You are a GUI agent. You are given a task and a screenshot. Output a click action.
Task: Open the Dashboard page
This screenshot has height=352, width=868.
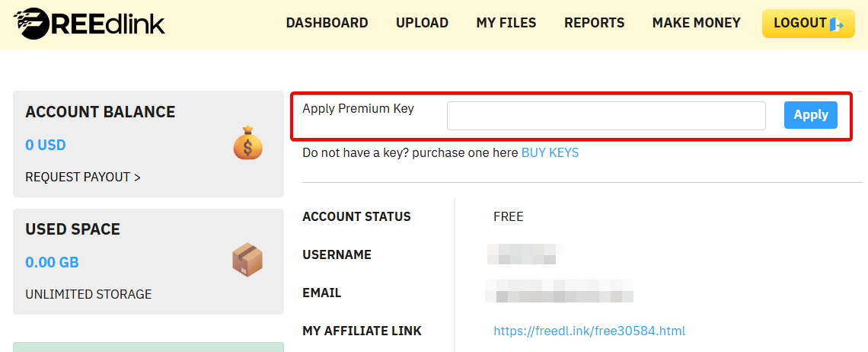pos(327,23)
